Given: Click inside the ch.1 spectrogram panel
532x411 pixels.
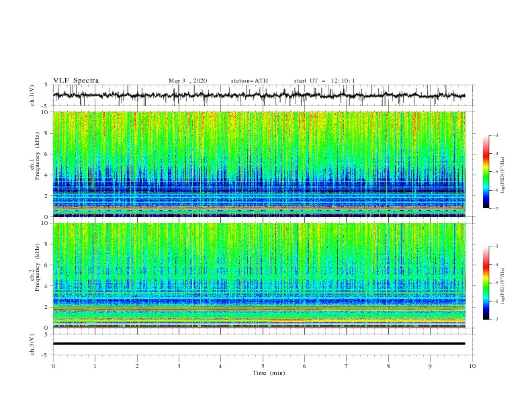Looking at the screenshot, I should [259, 164].
